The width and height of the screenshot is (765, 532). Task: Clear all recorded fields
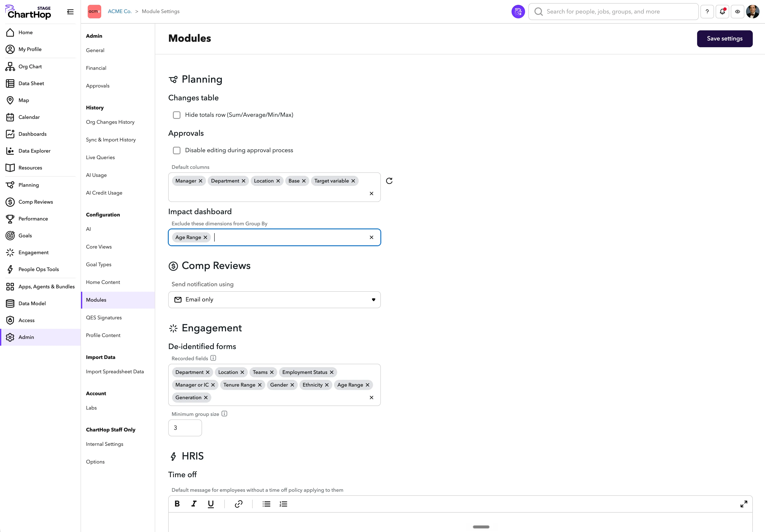point(372,398)
